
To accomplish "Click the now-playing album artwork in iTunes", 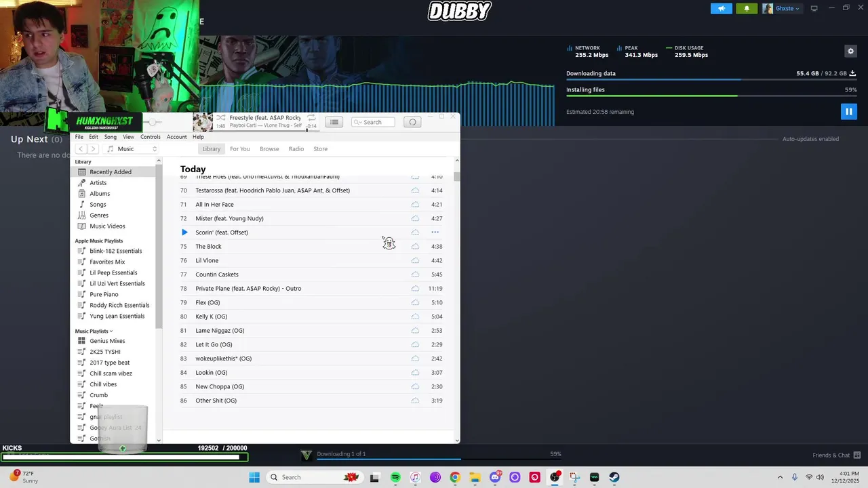I will (x=203, y=122).
